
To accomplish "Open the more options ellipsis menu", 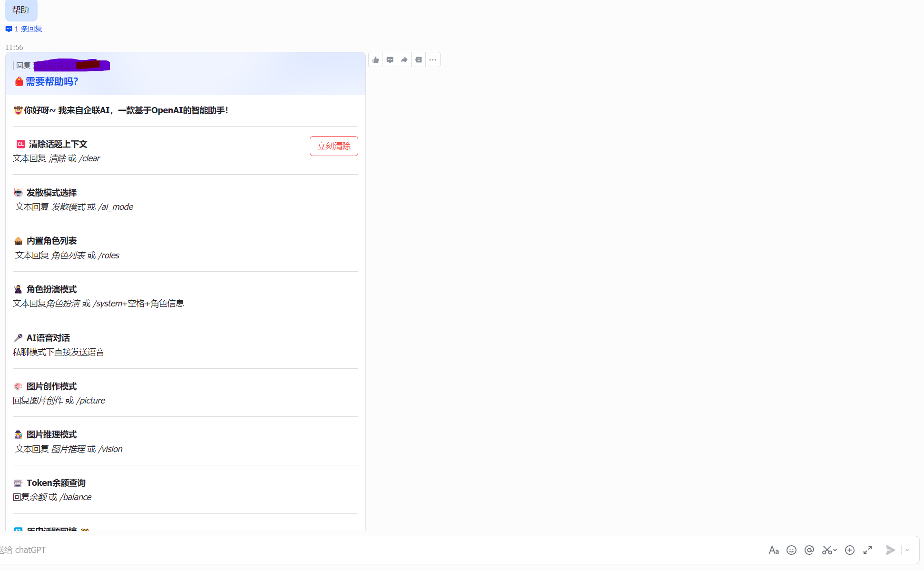I will pyautogui.click(x=433, y=60).
